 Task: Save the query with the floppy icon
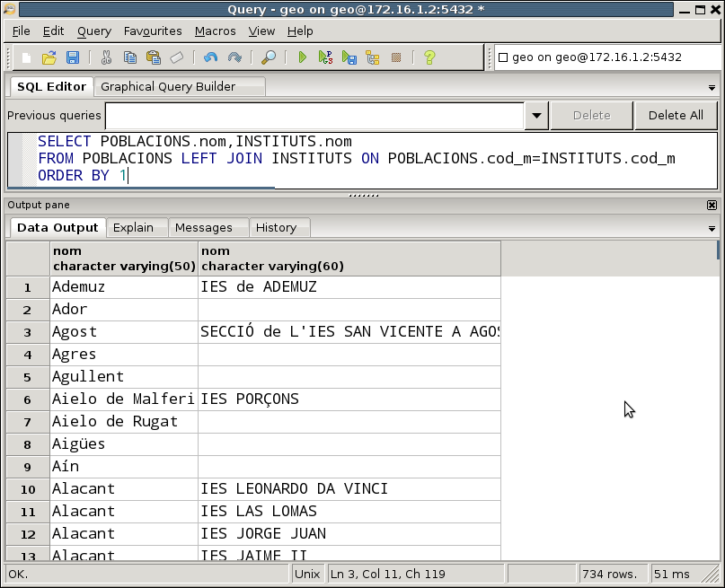point(73,57)
